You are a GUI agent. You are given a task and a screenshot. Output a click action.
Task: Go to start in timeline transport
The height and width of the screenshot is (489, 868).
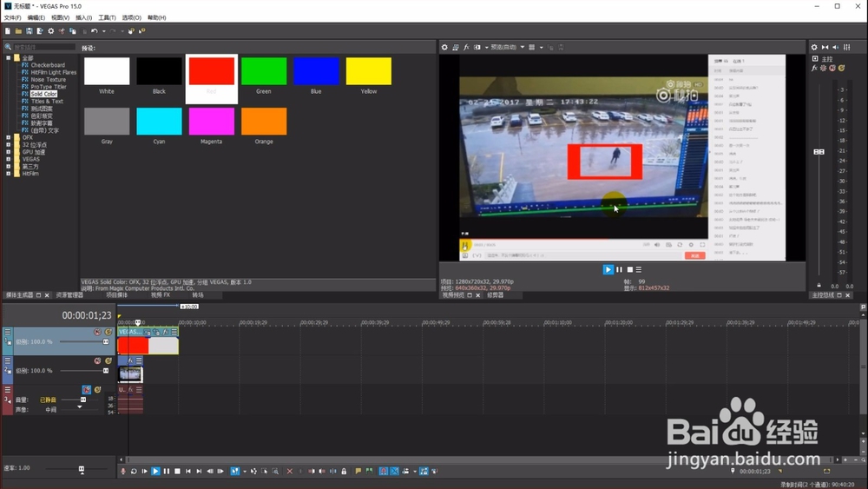188,472
